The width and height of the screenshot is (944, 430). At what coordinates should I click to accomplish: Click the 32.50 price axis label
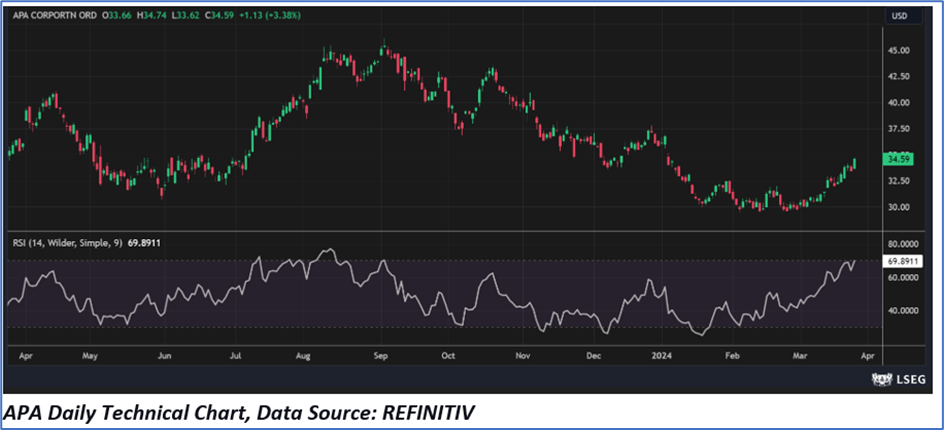[x=899, y=181]
